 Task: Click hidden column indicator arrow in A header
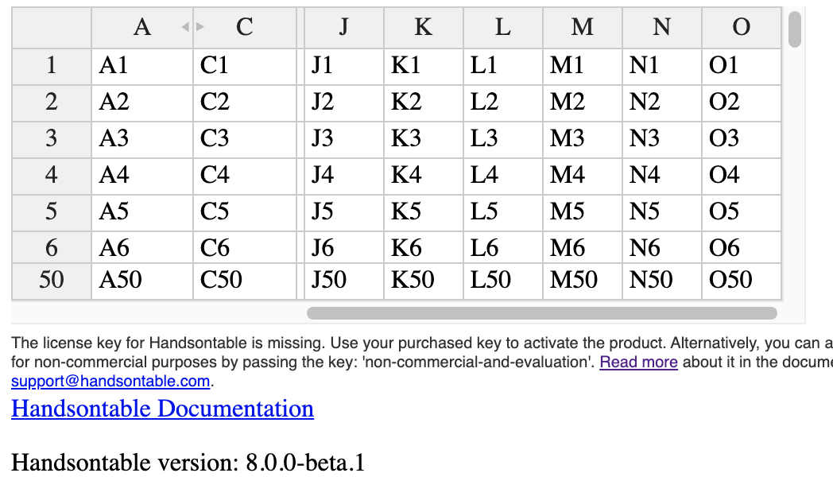pos(185,28)
